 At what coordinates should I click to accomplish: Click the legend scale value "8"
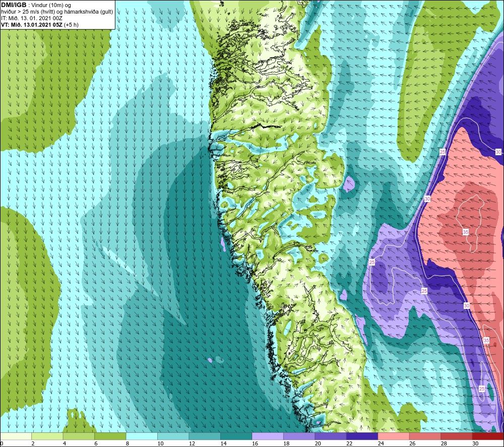click(128, 443)
